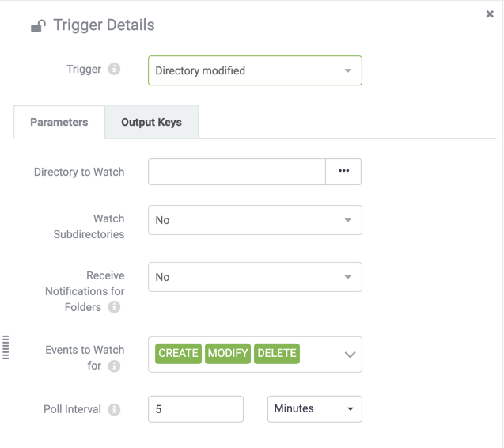The height and width of the screenshot is (448, 504).
Task: Click the DELETE event tag
Action: coord(277,354)
